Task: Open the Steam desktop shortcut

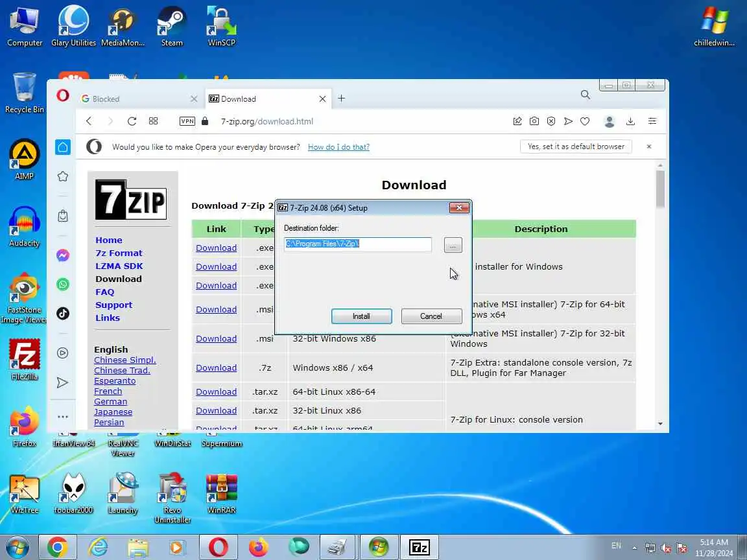Action: [172, 26]
